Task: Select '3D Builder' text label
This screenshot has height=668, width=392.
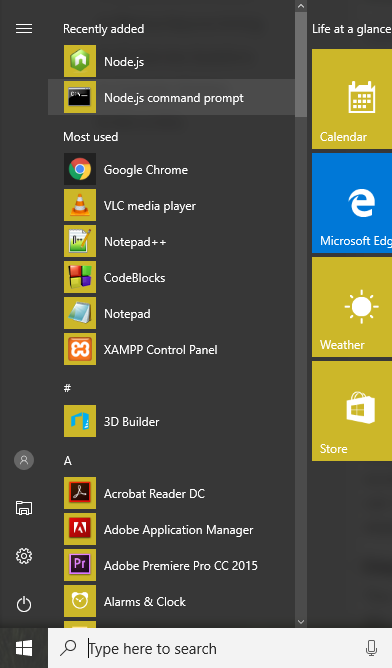Action: (132, 422)
